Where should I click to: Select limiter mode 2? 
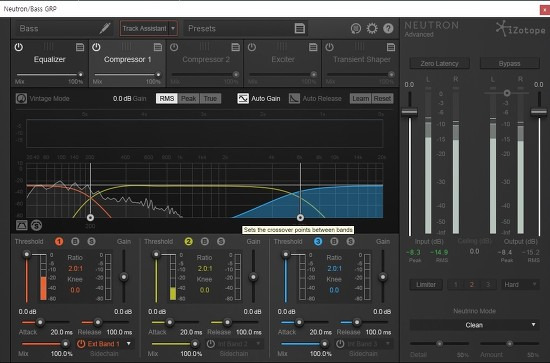[x=471, y=284]
